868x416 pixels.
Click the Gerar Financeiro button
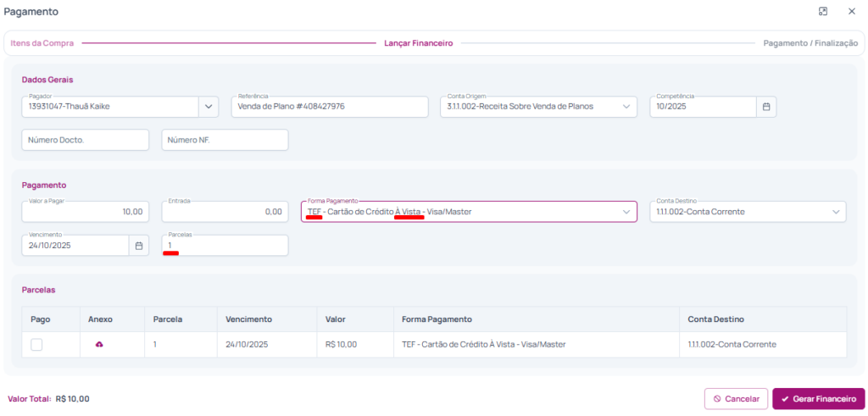click(818, 398)
